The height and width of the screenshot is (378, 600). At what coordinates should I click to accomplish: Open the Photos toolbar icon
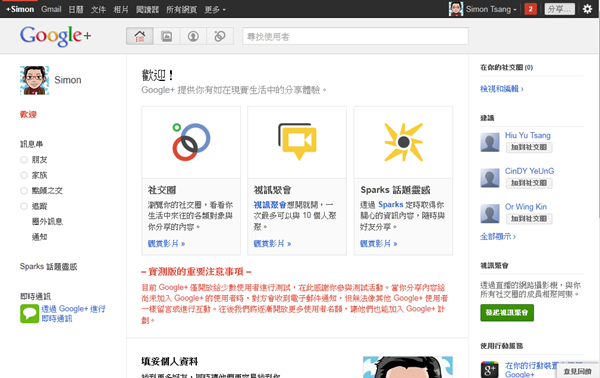click(166, 36)
